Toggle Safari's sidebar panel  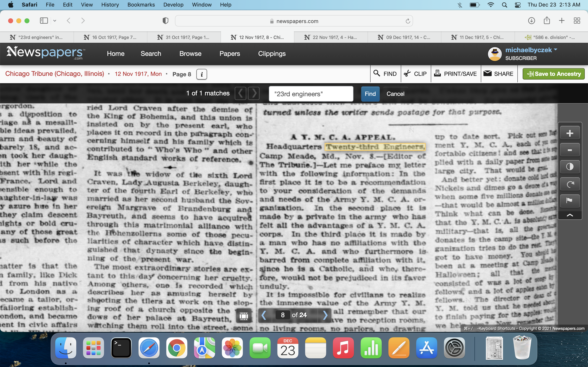tap(44, 21)
